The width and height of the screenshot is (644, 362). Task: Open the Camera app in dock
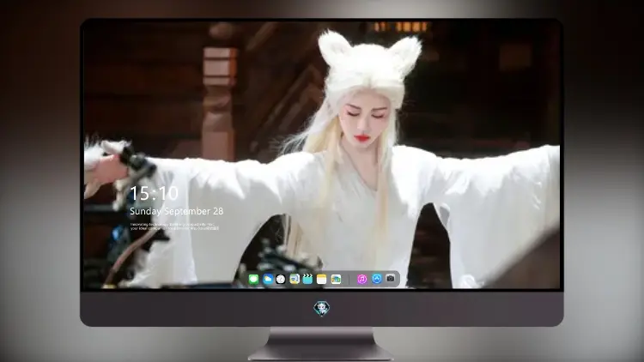click(390, 278)
